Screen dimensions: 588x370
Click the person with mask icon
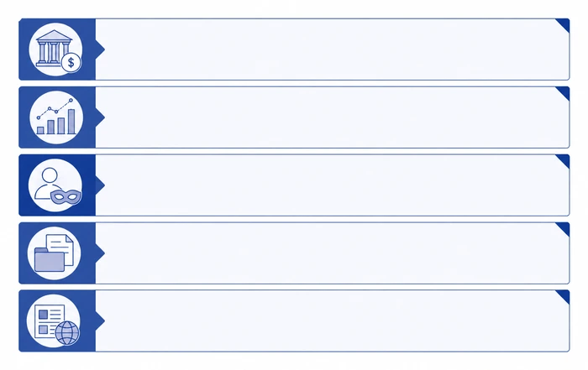(55, 185)
